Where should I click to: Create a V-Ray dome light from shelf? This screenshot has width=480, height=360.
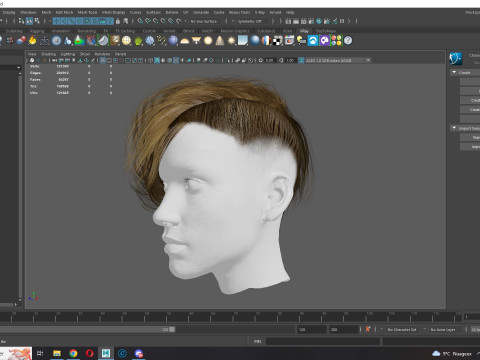tap(184, 41)
